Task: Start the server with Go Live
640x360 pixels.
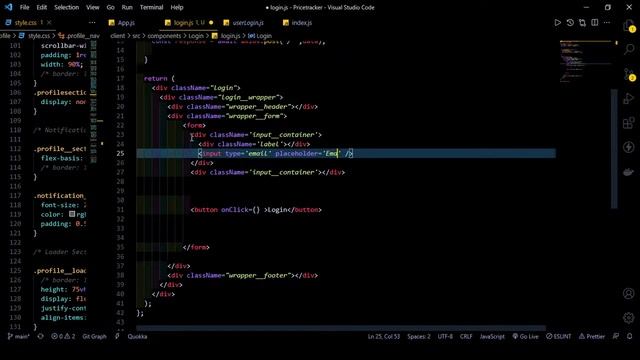Action: [x=526, y=336]
